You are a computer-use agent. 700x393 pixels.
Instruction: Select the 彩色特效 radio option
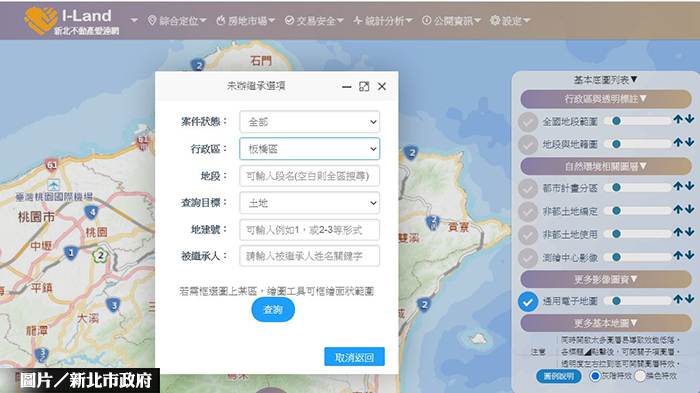tap(640, 376)
